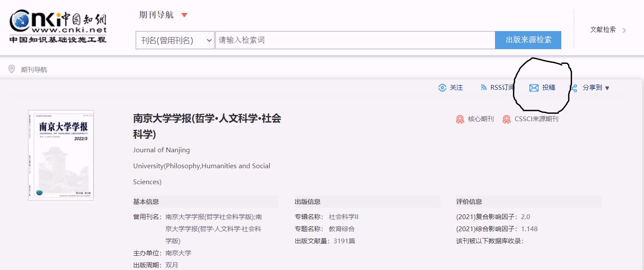Expand the 分享到 share menu
Image resolution: width=644 pixels, height=270 pixels.
(596, 88)
